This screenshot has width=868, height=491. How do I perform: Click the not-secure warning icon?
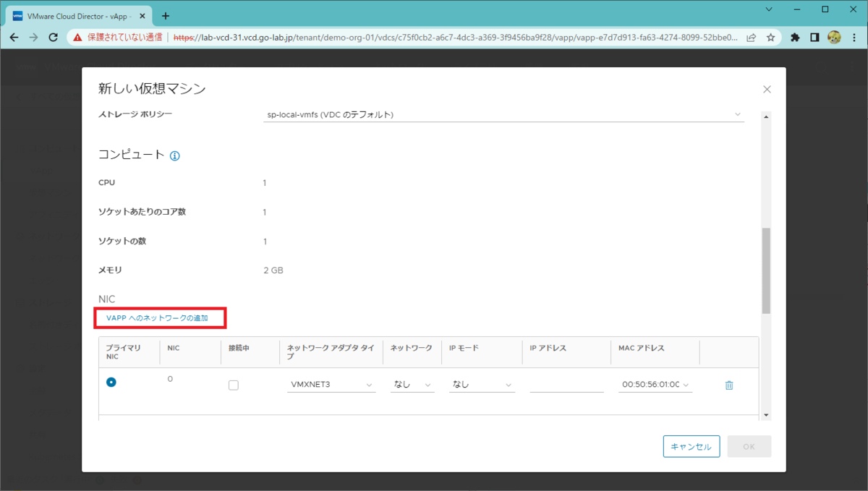click(77, 37)
